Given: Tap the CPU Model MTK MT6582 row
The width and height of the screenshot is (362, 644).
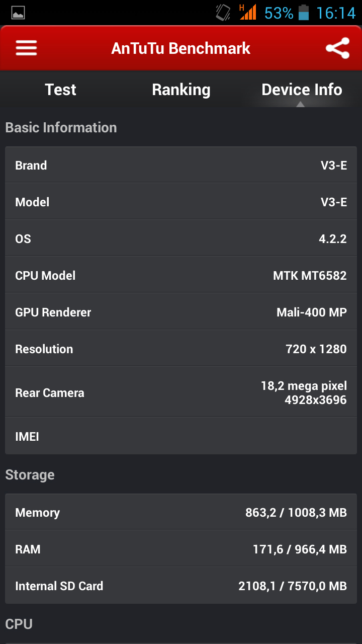Looking at the screenshot, I should (x=181, y=275).
